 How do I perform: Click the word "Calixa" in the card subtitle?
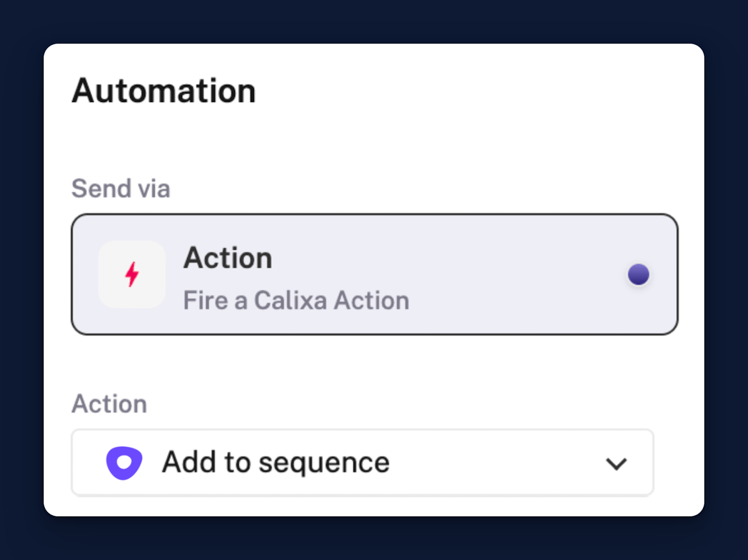290,300
